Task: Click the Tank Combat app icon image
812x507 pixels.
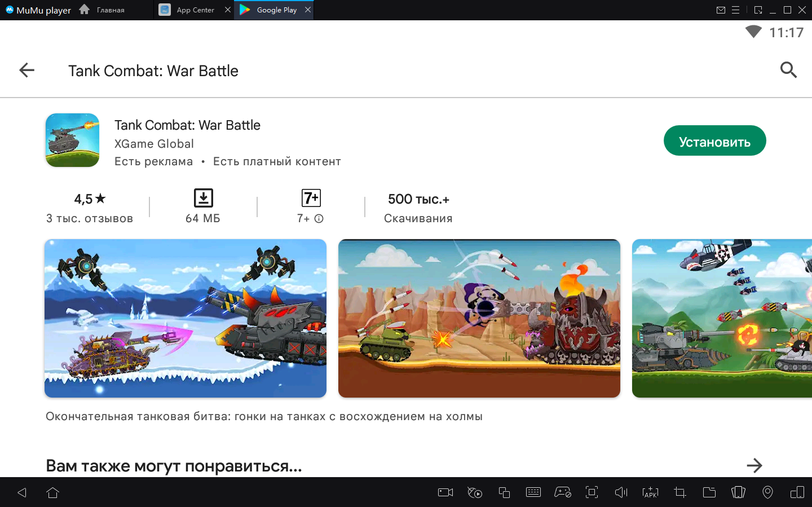Action: point(72,140)
